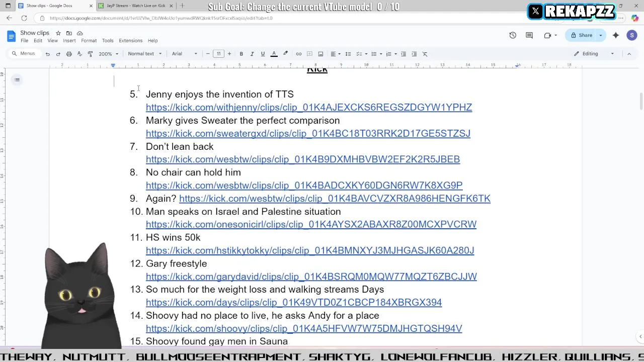Decrease the indent

(x=403, y=54)
